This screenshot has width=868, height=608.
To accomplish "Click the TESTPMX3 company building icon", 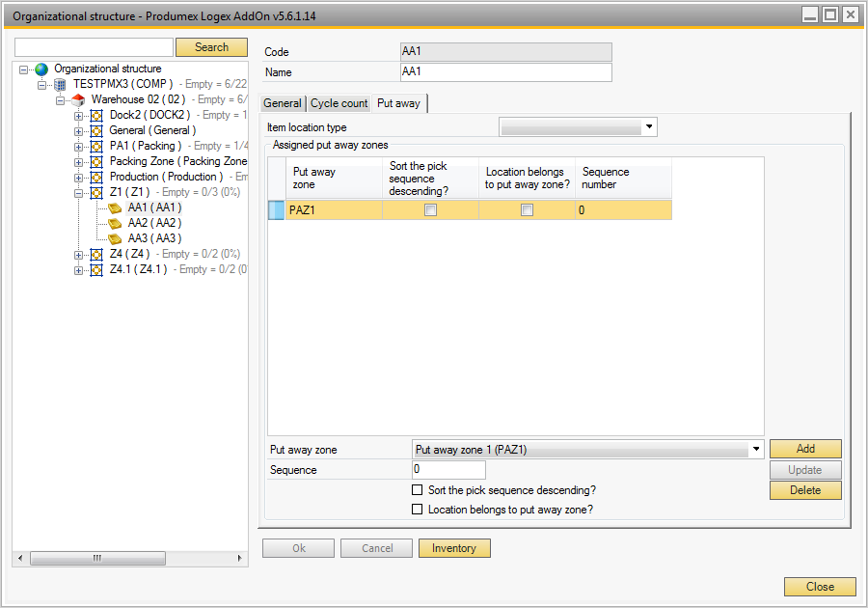I will point(60,85).
